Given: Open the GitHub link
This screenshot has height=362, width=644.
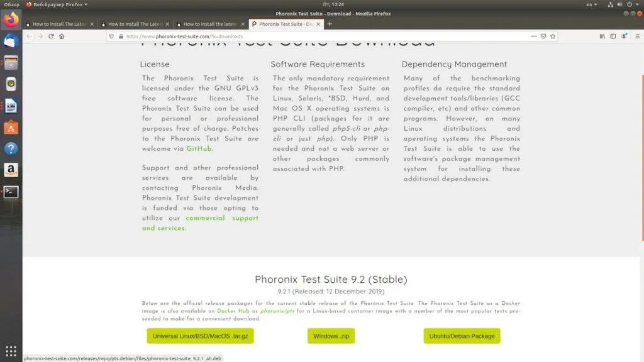Looking at the screenshot, I should (x=199, y=148).
